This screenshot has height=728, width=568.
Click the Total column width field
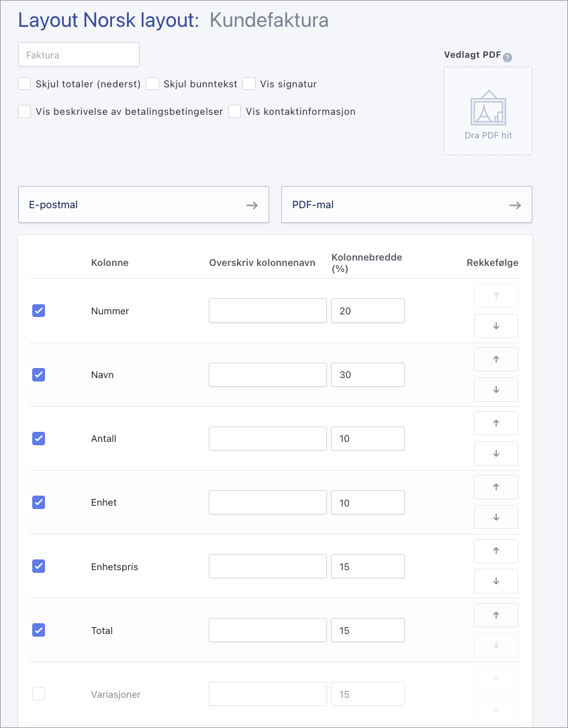[367, 631]
